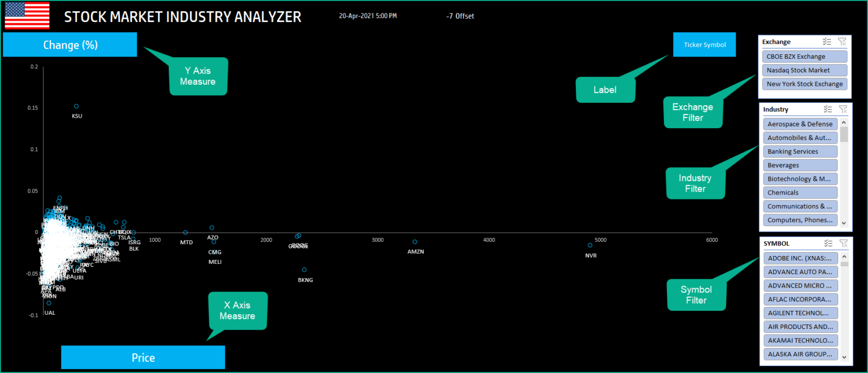Click the multi-select icon on the Industry slicer
Viewport: 868px width, 373px height.
pos(827,109)
